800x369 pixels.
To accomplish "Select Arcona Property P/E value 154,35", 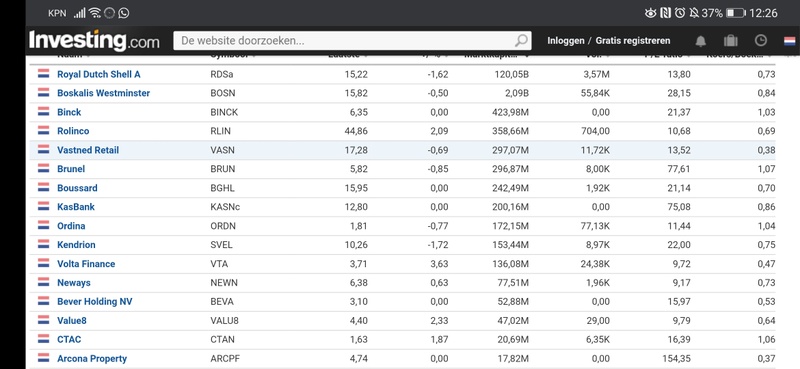I will tap(676, 359).
